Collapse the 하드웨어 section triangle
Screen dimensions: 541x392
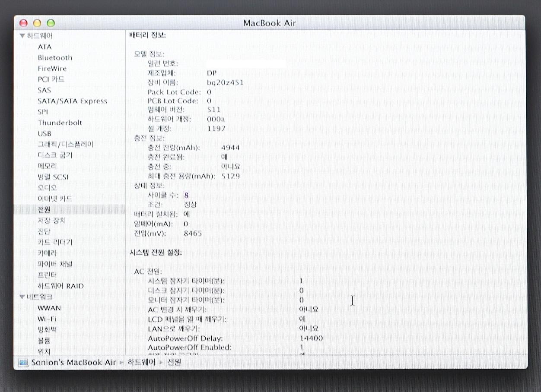[22, 36]
